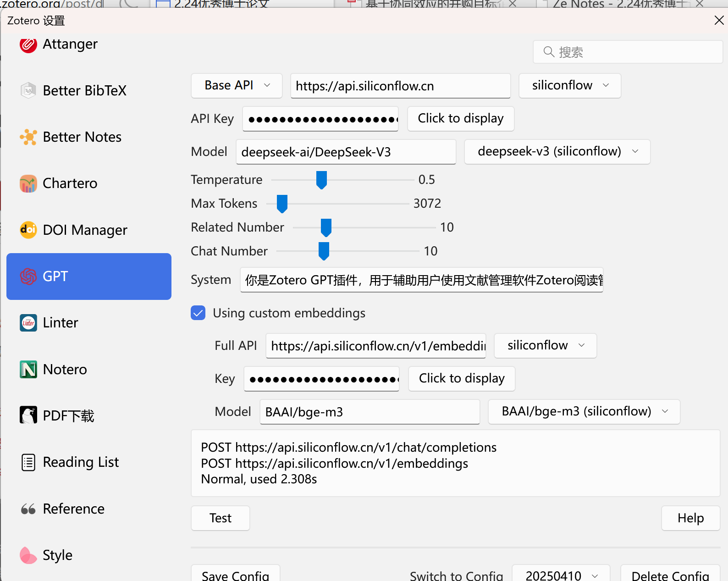This screenshot has height=581, width=728.
Task: Click the search magnifier icon
Action: (x=549, y=52)
